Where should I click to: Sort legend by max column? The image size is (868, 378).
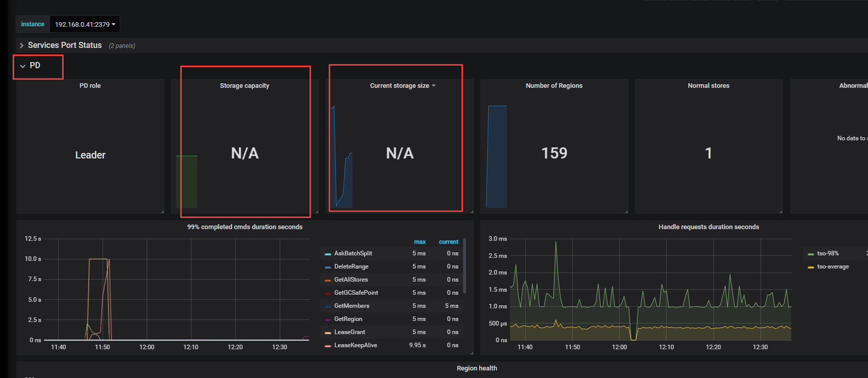point(420,242)
